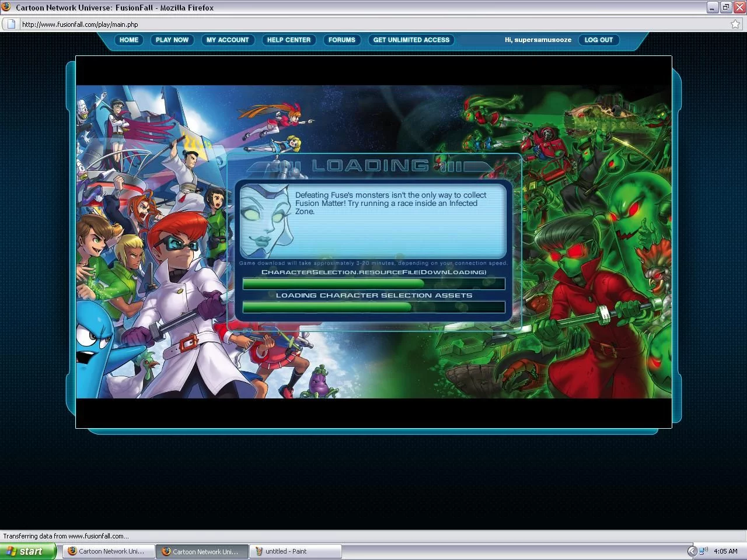
Task: Close the Firefox window
Action: pyautogui.click(x=739, y=8)
